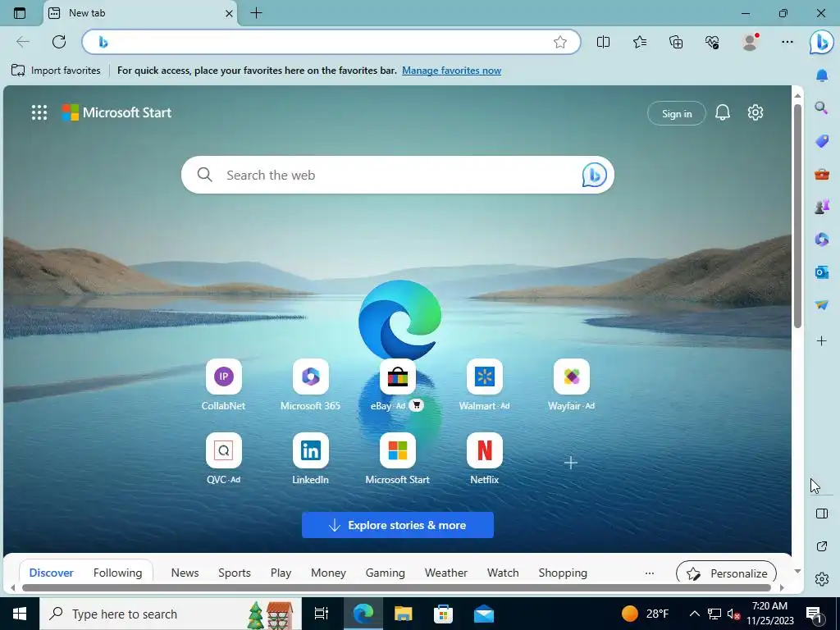Click Import favorites
This screenshot has width=840, height=630.
click(x=56, y=71)
